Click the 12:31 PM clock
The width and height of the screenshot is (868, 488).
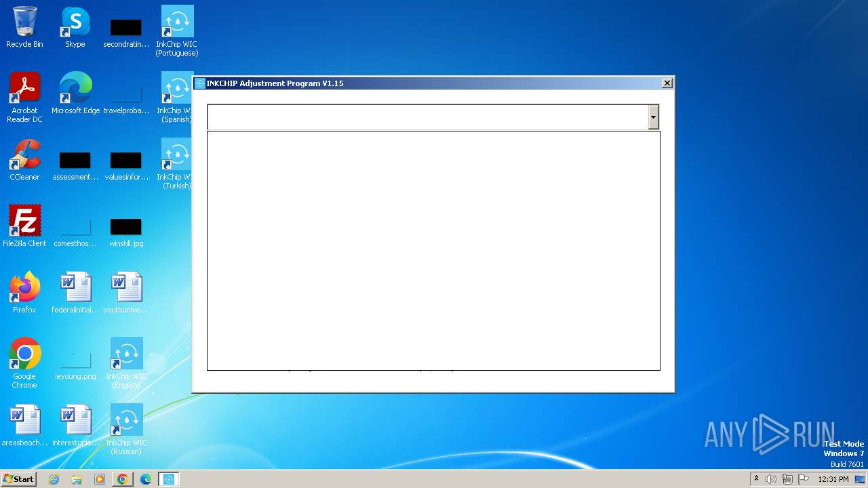[x=833, y=479]
